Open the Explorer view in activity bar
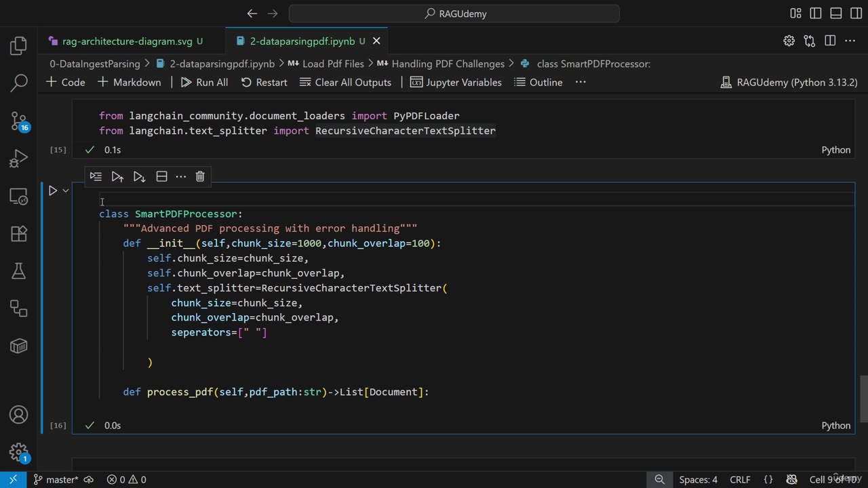The width and height of the screenshot is (868, 488). click(x=18, y=46)
